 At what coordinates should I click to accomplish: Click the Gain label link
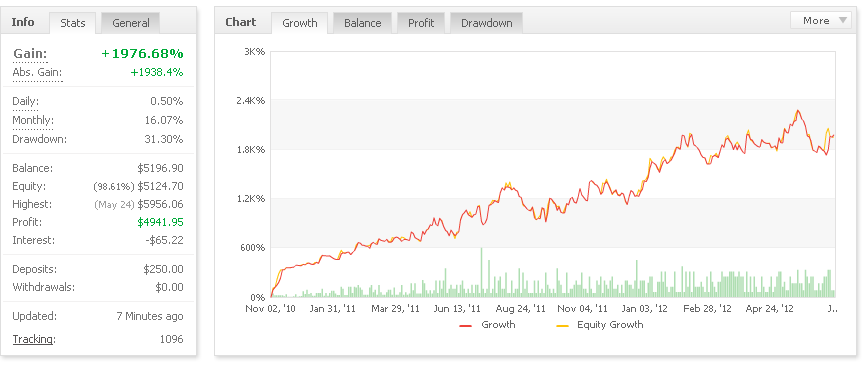30,54
